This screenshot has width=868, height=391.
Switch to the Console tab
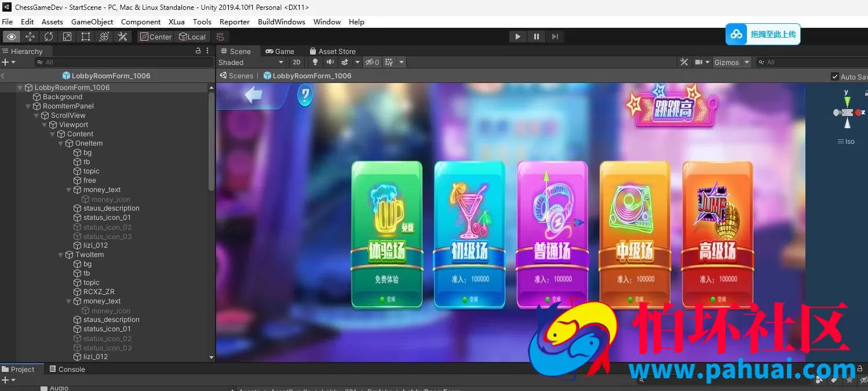67,369
